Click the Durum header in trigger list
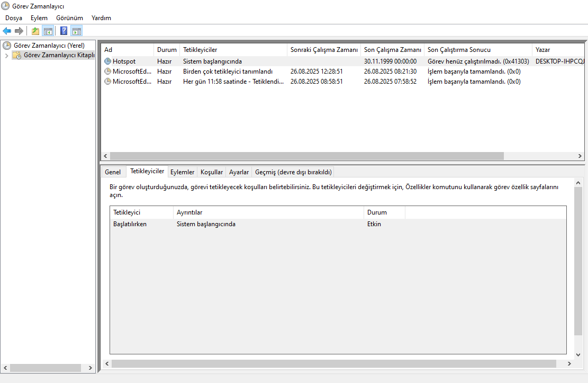 [x=384, y=212]
